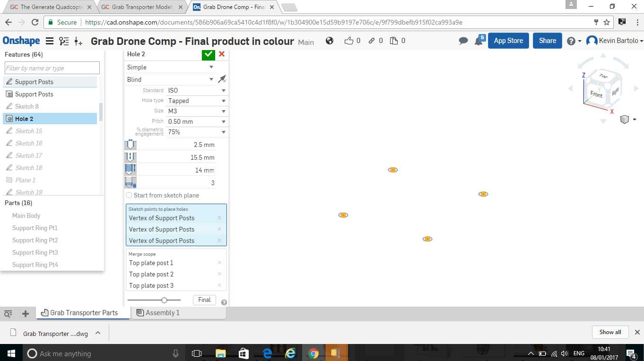This screenshot has width=644, height=361.
Task: Rotate view with the left arrow of view cube
Action: point(570,89)
